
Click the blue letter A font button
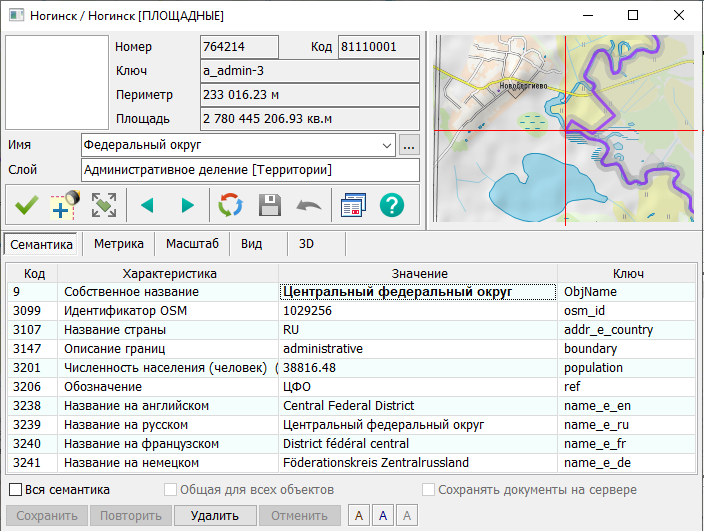[x=383, y=515]
